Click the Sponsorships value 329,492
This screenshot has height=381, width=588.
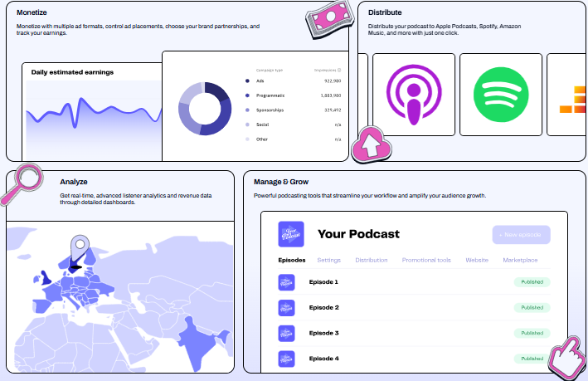333,110
